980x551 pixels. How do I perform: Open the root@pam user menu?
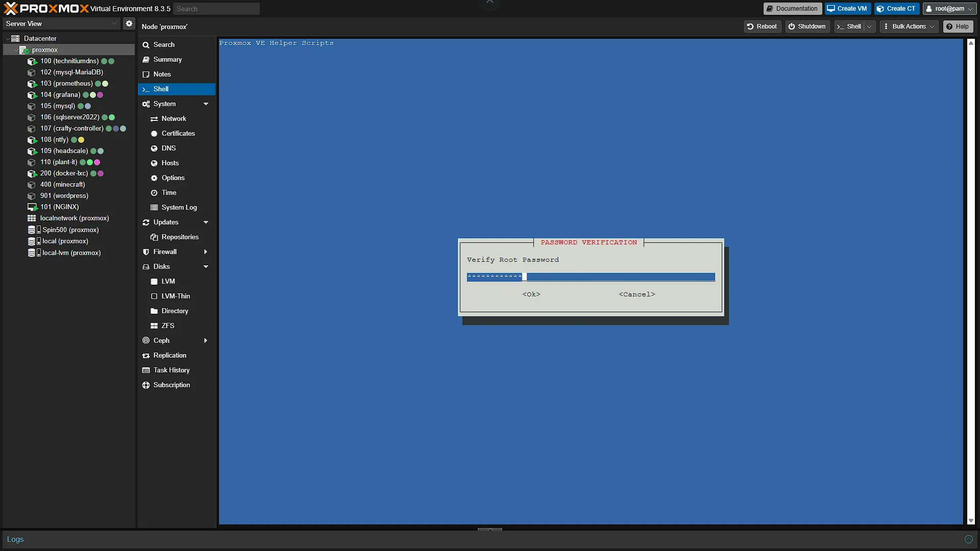pos(949,9)
